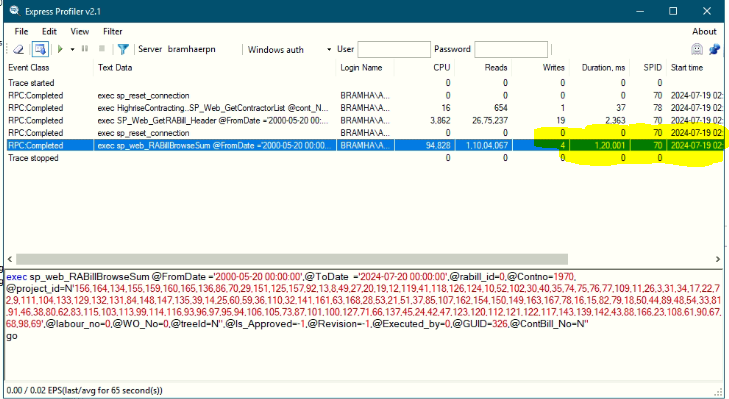The height and width of the screenshot is (399, 729).
Task: Click the left scroll arrow of the event list
Action: point(10,259)
